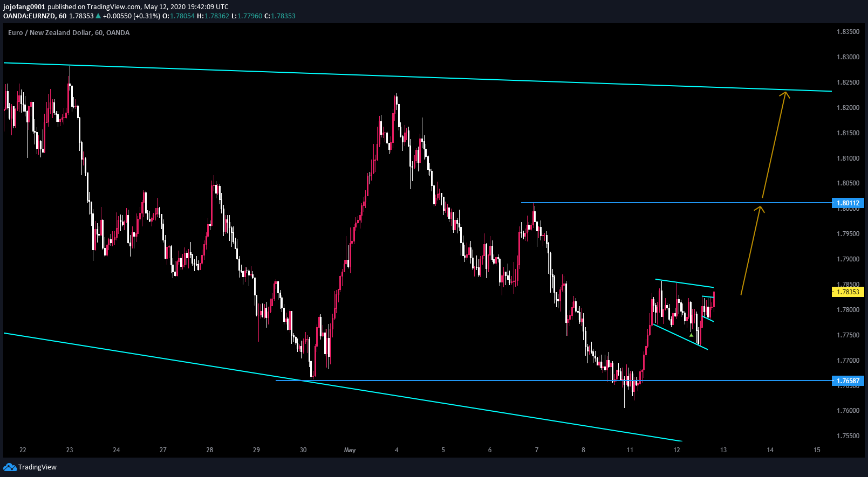The height and width of the screenshot is (477, 868).
Task: Click the date label 22 on the time axis
Action: 23,450
